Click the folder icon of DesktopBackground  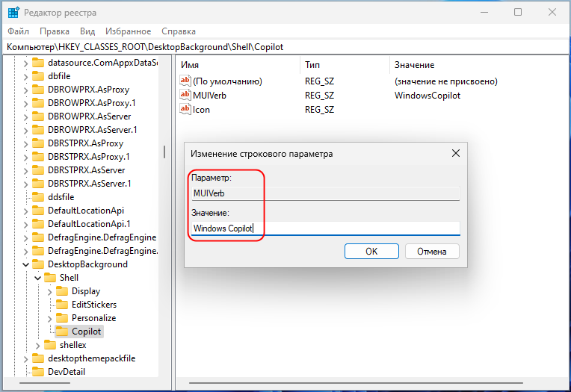[x=38, y=264]
